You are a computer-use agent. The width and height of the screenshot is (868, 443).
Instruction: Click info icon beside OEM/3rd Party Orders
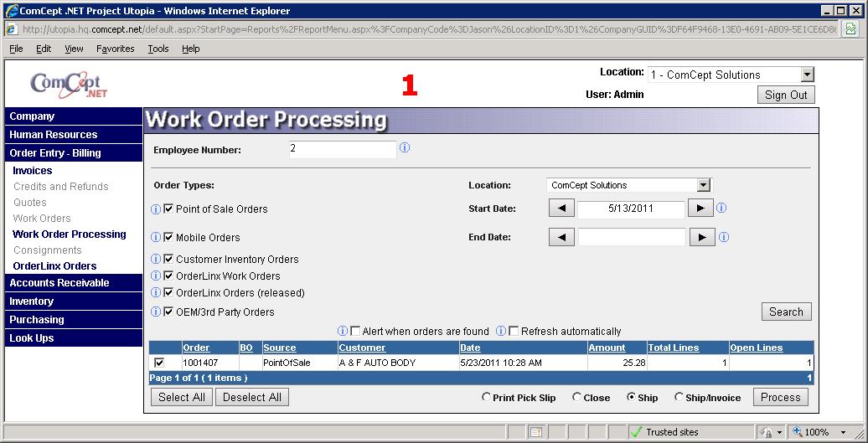156,312
